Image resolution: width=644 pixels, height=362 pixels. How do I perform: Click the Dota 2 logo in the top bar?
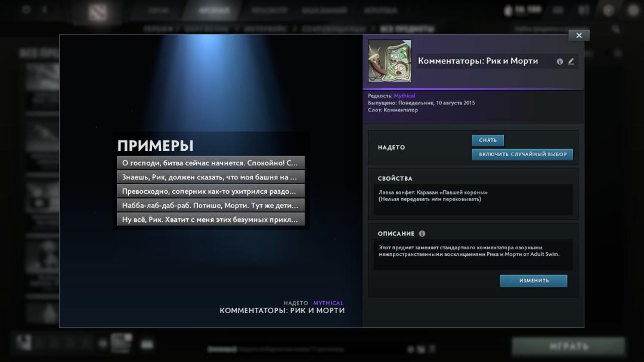pyautogui.click(x=98, y=11)
